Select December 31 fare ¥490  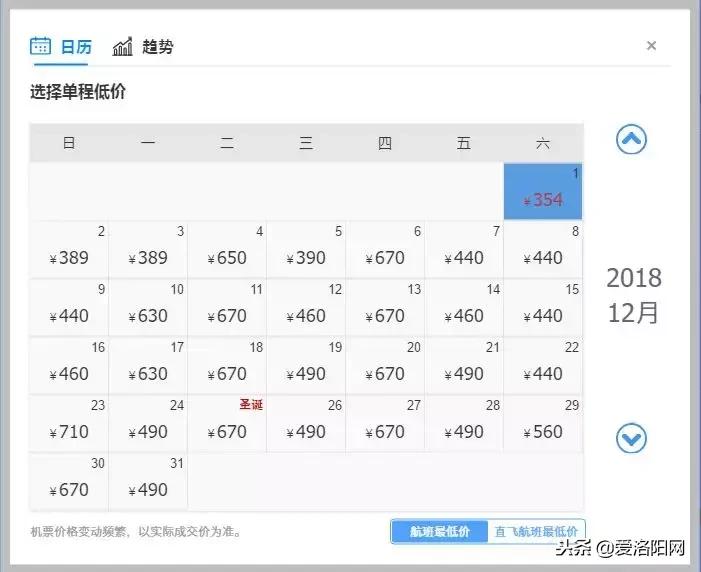148,482
